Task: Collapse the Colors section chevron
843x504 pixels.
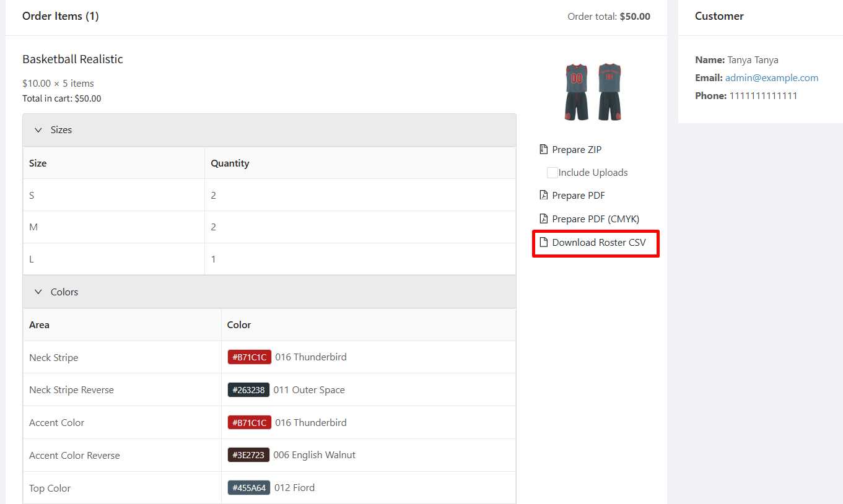Action: point(38,292)
